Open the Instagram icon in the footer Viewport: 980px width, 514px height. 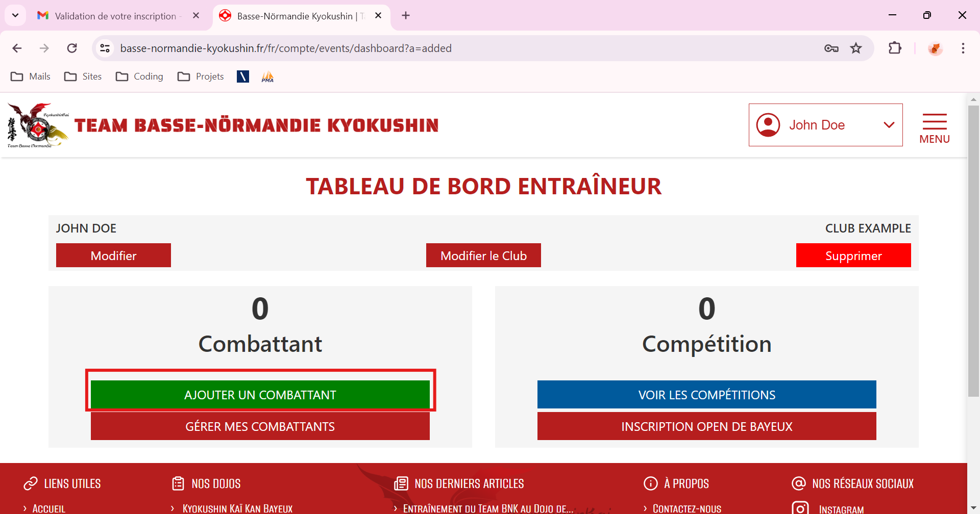coord(800,508)
